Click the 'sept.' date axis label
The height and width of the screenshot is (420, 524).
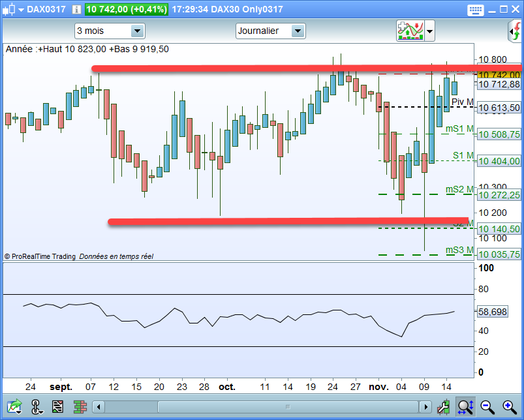coord(61,387)
